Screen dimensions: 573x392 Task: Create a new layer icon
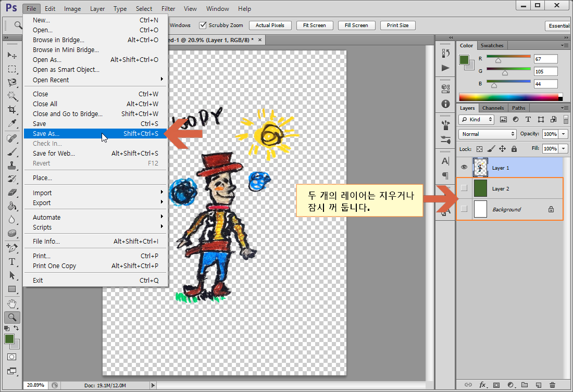[x=538, y=385]
